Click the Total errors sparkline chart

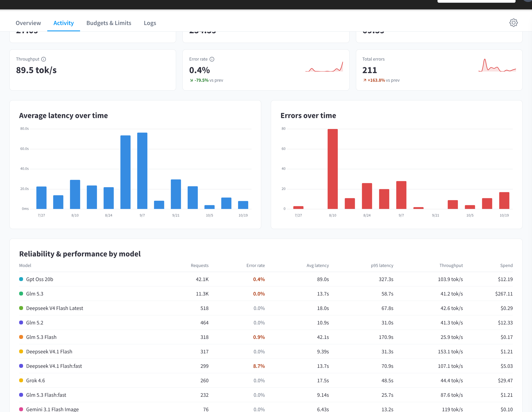click(497, 65)
